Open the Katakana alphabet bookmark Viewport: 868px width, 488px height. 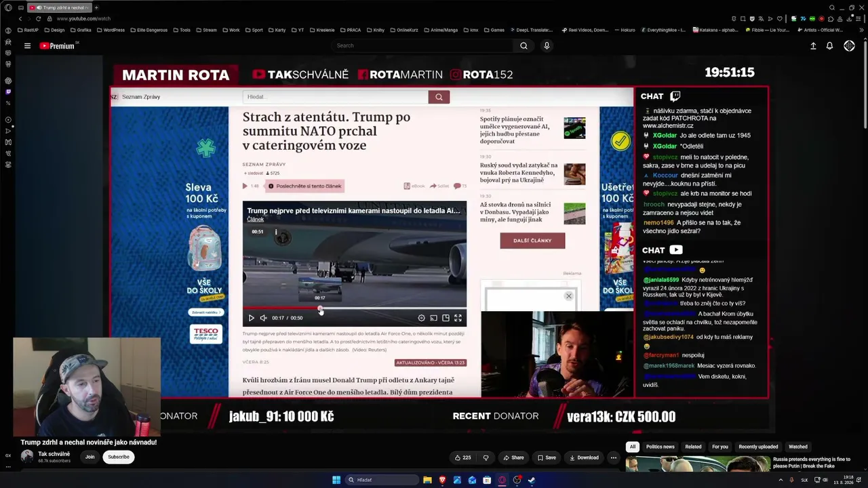click(715, 30)
